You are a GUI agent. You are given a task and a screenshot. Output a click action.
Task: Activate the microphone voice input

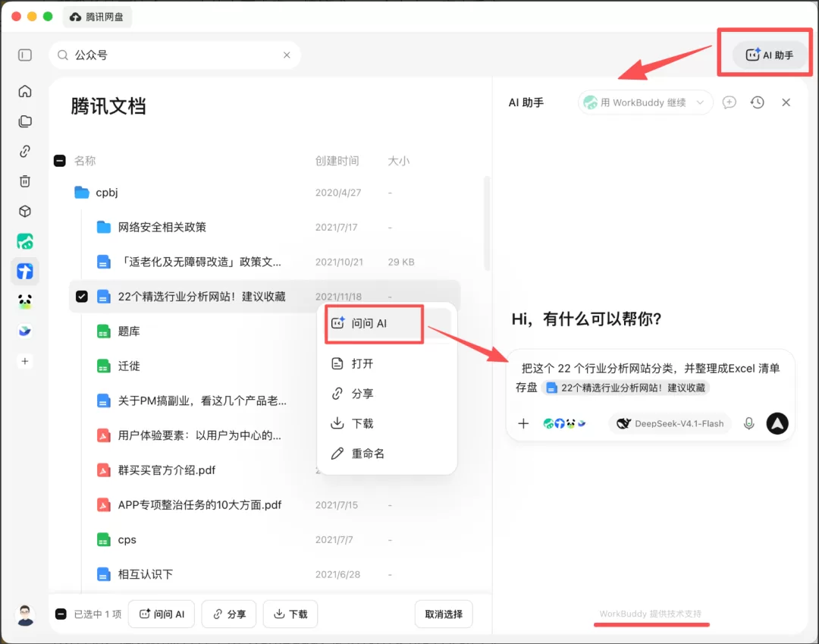[748, 423]
